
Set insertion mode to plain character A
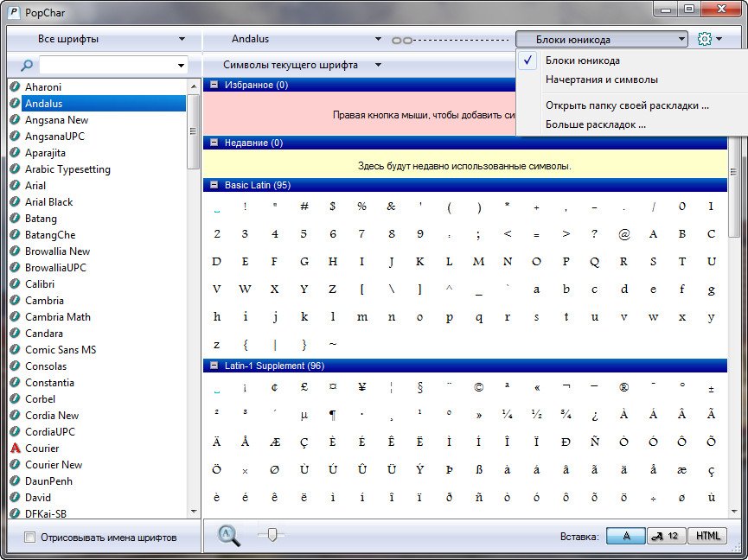coord(626,536)
